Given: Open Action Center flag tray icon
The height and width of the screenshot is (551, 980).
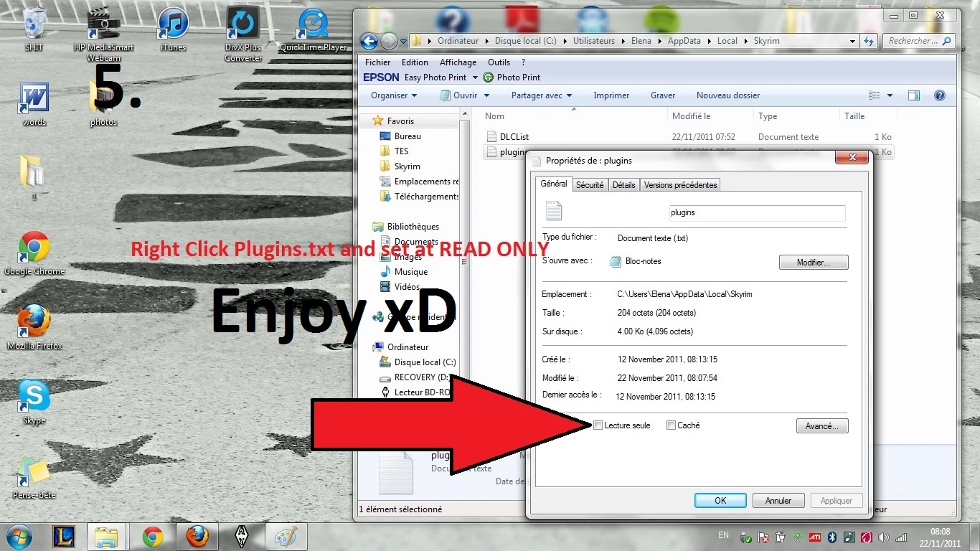Looking at the screenshot, I should tap(763, 537).
